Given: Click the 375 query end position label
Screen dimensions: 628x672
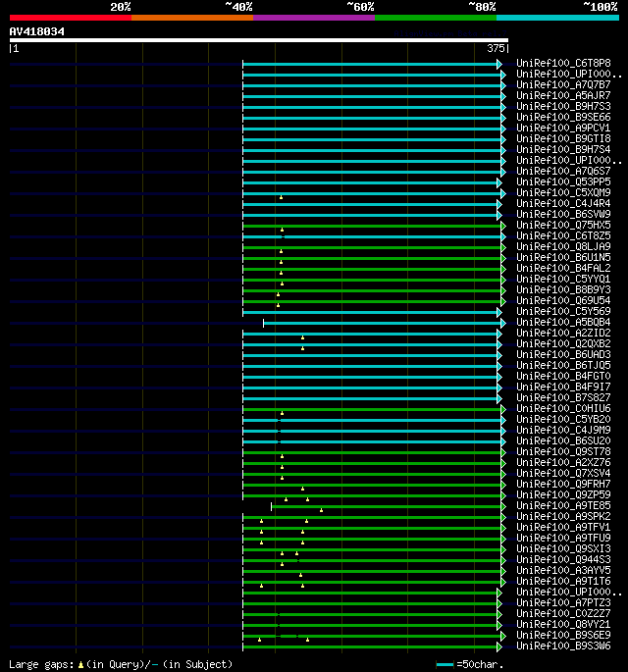Looking at the screenshot, I should pyautogui.click(x=496, y=48).
